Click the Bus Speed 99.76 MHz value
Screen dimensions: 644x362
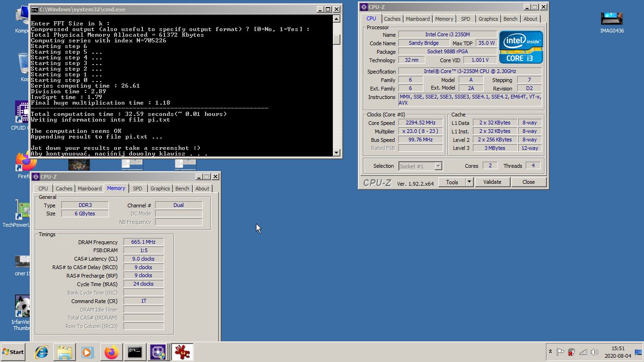coord(421,140)
